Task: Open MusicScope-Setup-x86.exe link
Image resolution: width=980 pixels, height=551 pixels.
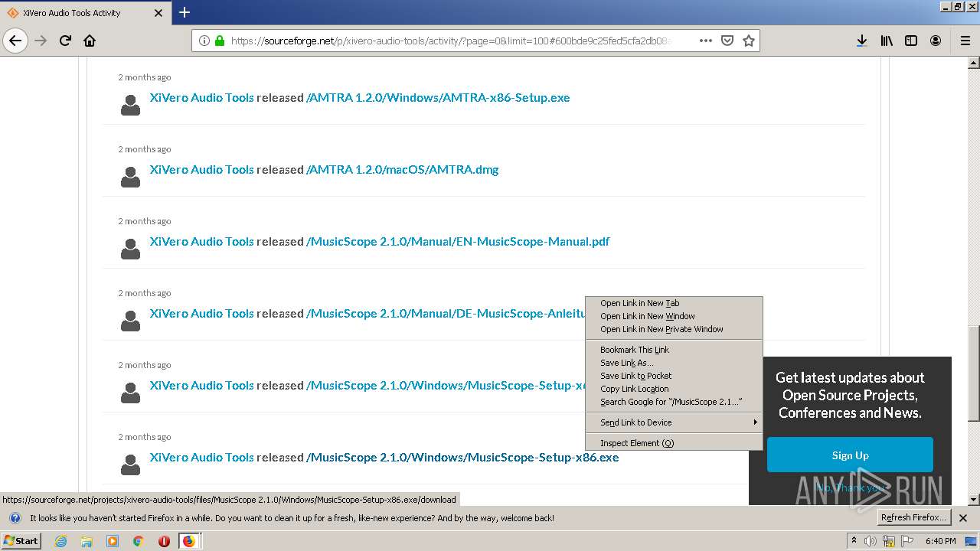Action: pyautogui.click(x=462, y=457)
